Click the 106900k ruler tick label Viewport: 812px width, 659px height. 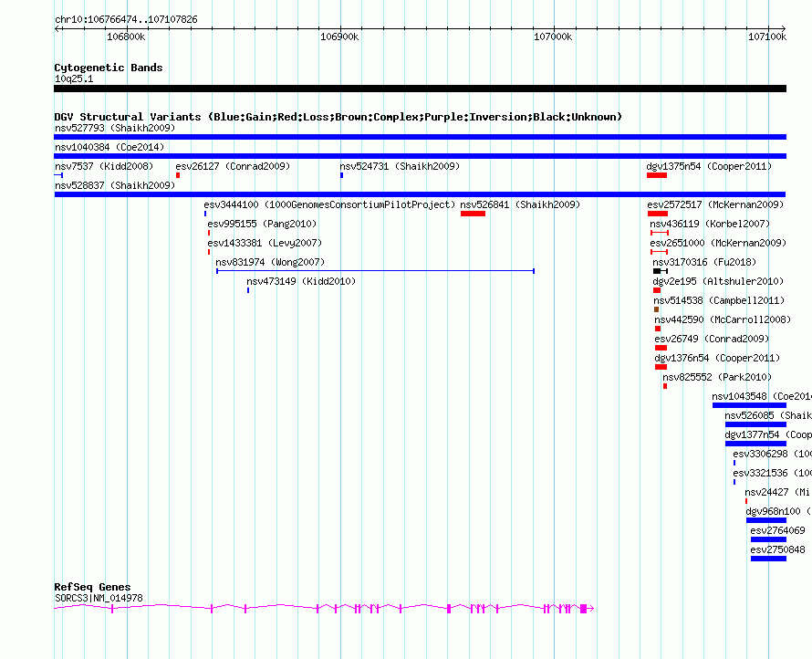pos(339,37)
